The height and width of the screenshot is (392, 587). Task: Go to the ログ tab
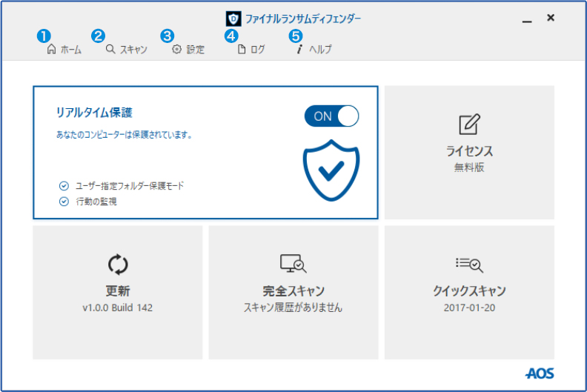(251, 50)
